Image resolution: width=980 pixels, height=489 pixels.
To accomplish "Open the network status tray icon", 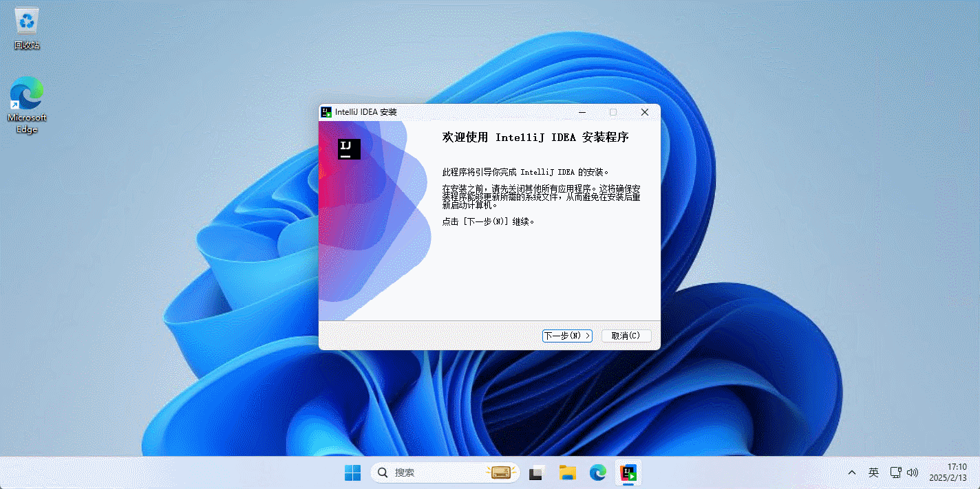I will click(895, 472).
